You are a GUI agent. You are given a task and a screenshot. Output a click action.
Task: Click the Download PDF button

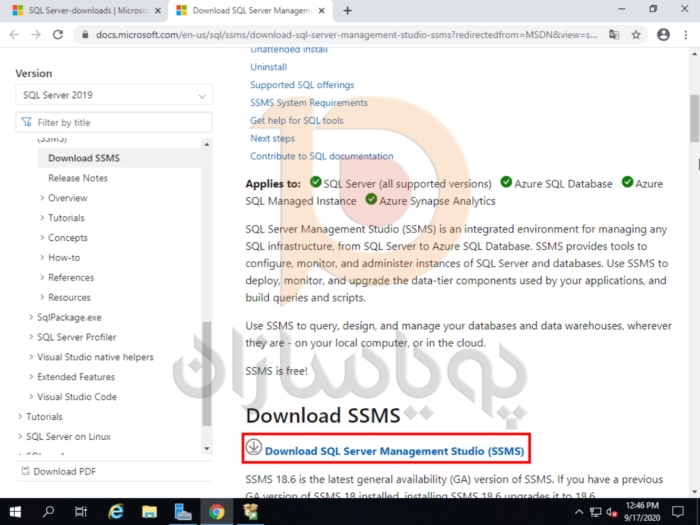(61, 471)
